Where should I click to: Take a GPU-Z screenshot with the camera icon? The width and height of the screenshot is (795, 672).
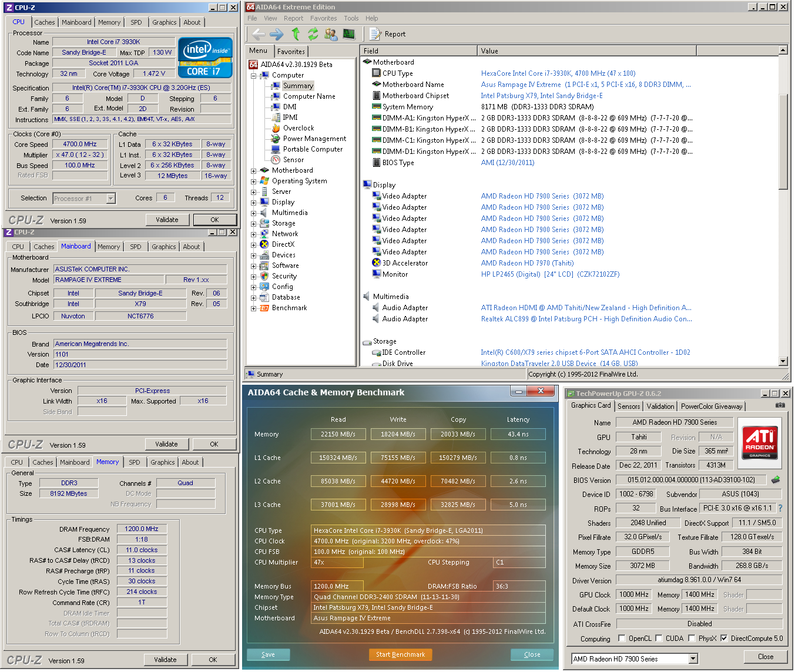tap(780, 405)
